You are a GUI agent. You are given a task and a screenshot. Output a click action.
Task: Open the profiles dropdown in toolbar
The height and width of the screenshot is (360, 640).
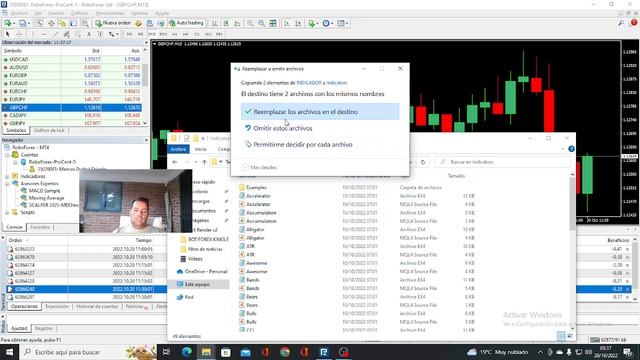tap(24, 23)
